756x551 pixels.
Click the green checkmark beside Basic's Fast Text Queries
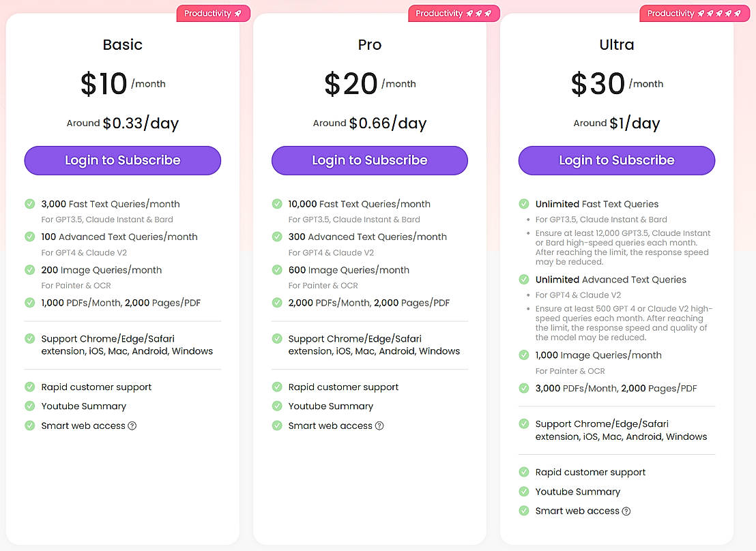[30, 204]
